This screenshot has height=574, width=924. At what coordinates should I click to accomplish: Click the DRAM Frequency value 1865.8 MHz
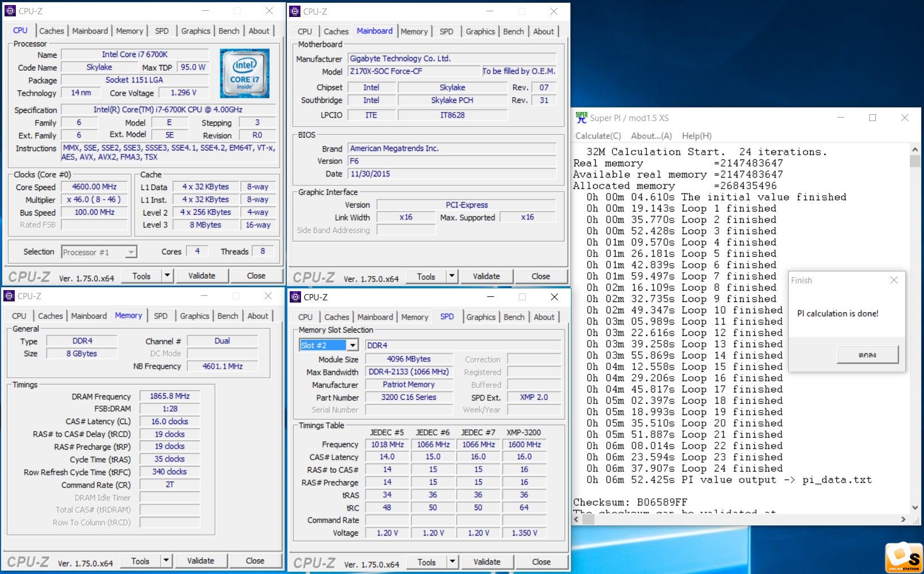point(170,396)
